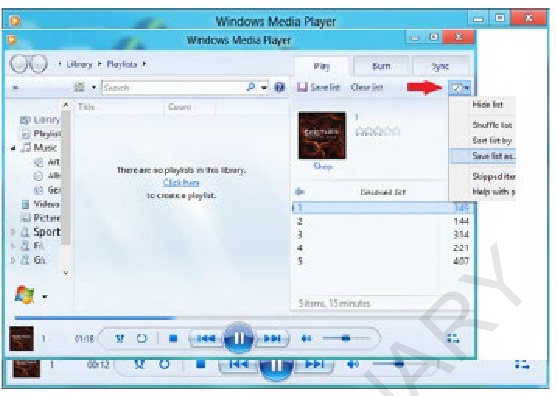Open the List options dropdown beside red arrow

click(x=460, y=88)
